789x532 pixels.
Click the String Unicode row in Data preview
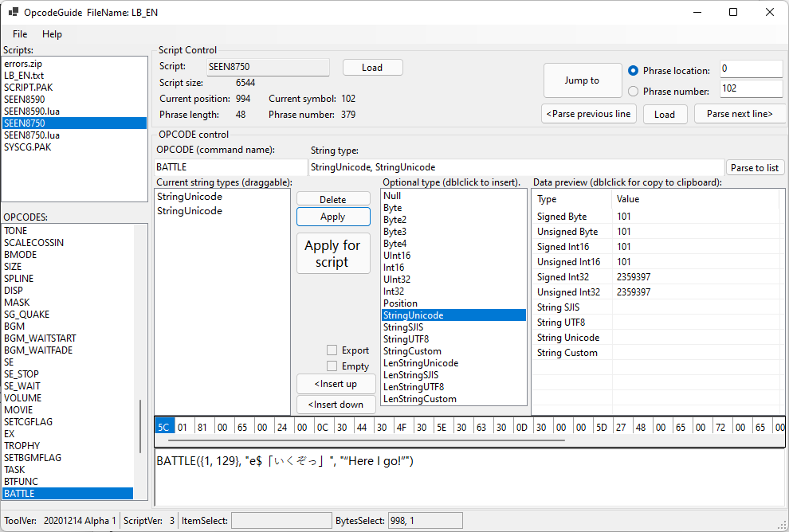tap(657, 338)
